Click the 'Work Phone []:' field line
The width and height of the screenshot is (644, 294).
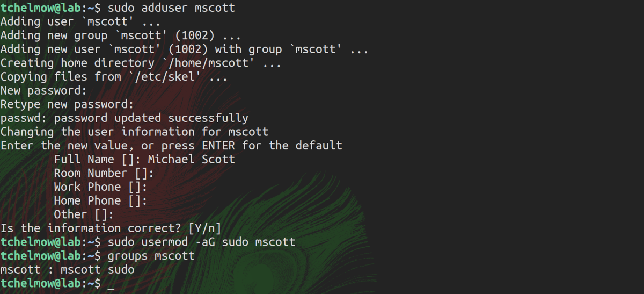click(100, 187)
